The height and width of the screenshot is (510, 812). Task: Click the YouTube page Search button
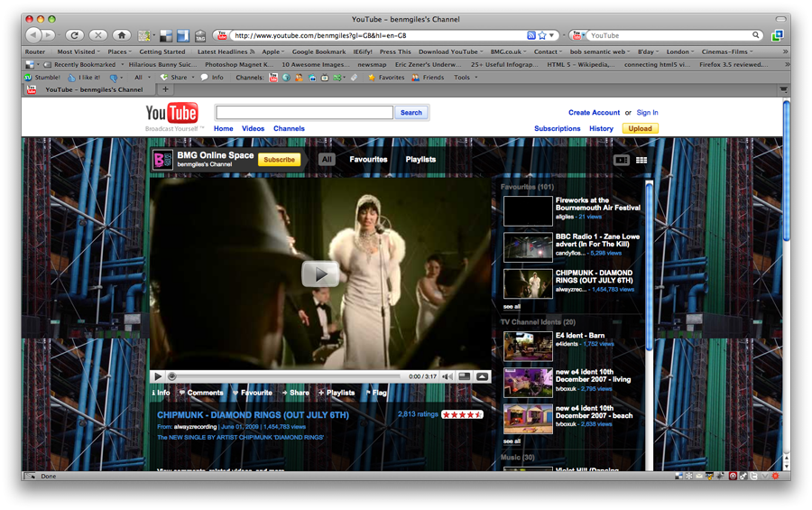(x=411, y=113)
